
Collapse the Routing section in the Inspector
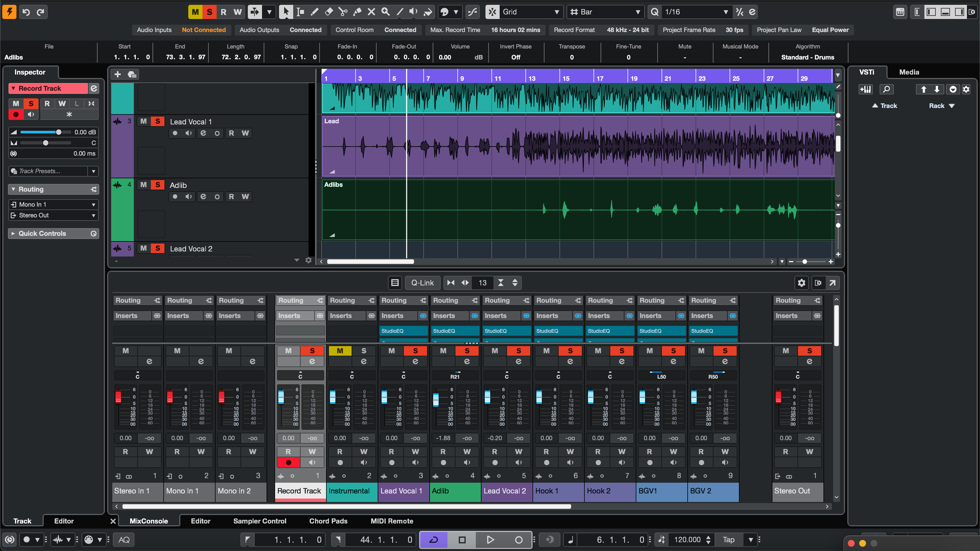14,189
